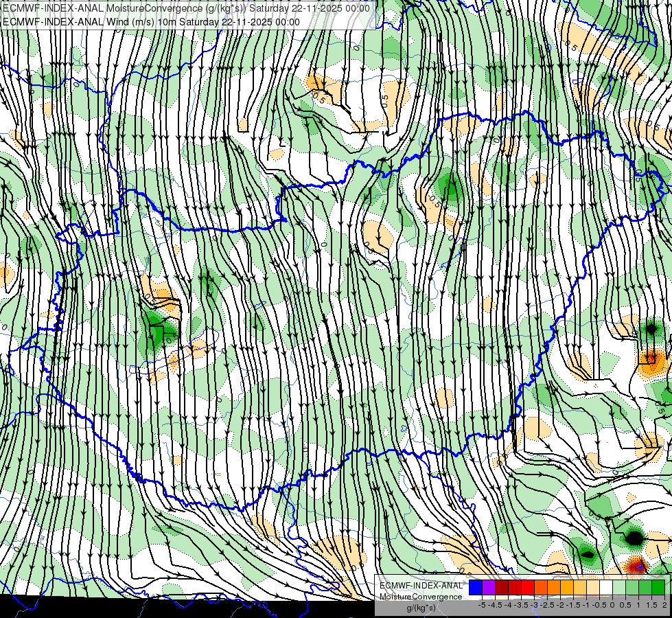Click the blue swatch in the legend
This screenshot has width=672, height=618.
coord(476,588)
